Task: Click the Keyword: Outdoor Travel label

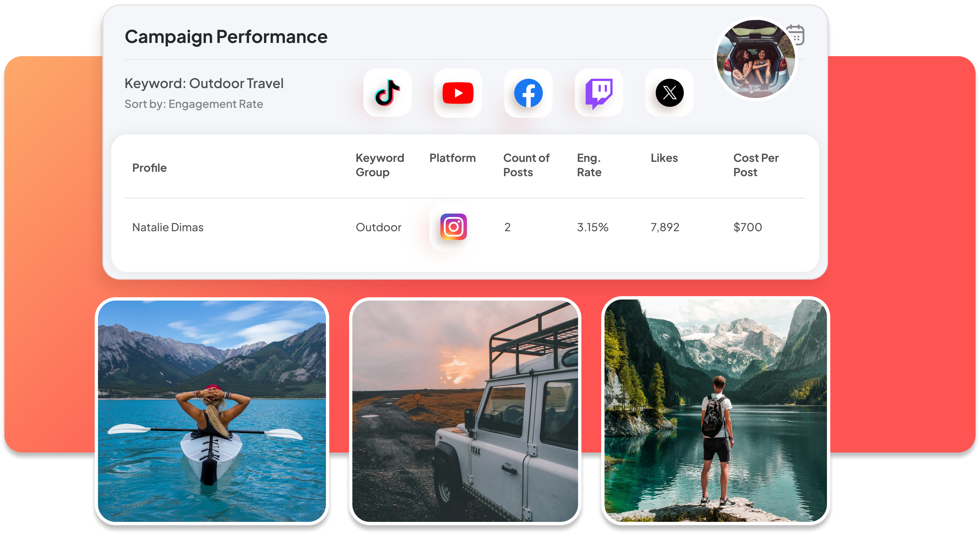Action: pyautogui.click(x=204, y=83)
